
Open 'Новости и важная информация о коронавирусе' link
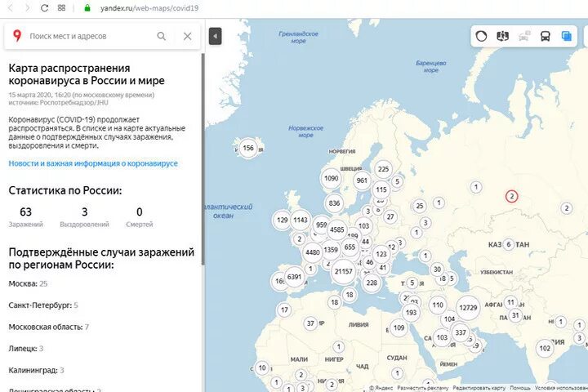93,163
